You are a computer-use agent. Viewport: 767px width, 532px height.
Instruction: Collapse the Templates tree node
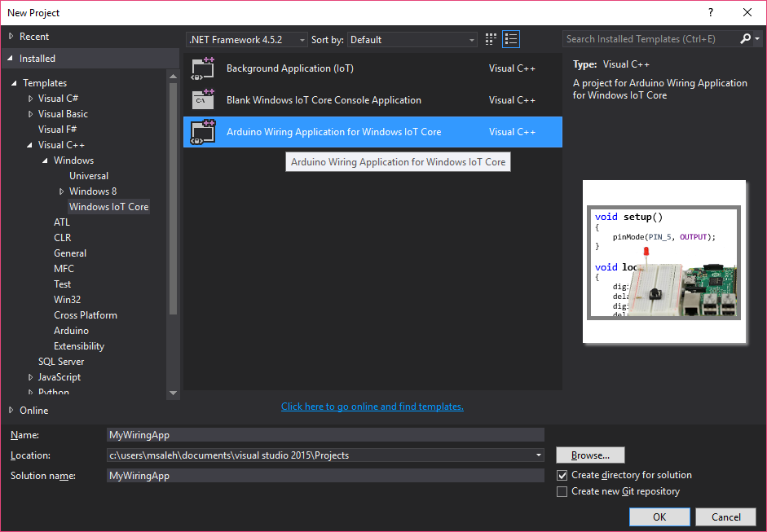(x=14, y=82)
